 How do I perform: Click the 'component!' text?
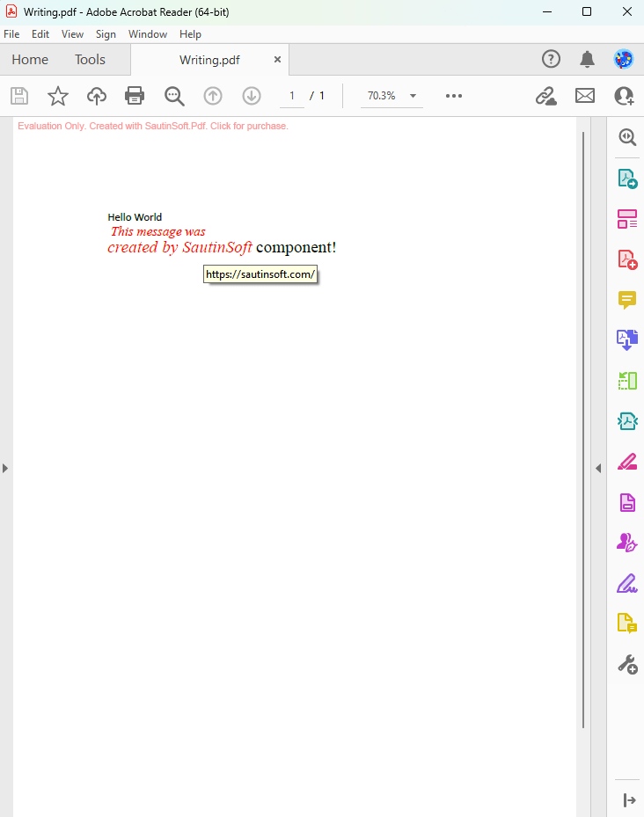296,247
